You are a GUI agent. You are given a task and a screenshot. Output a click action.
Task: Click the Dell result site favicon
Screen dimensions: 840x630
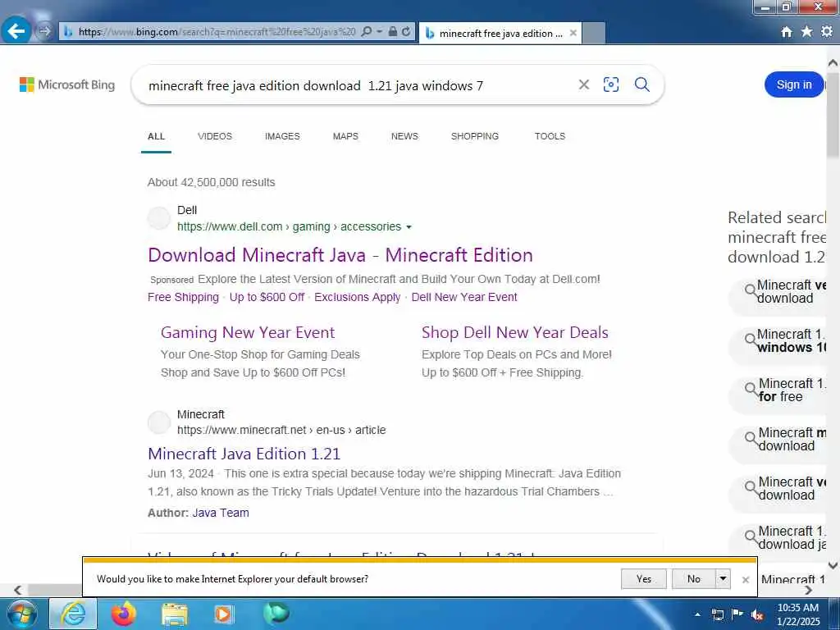159,218
